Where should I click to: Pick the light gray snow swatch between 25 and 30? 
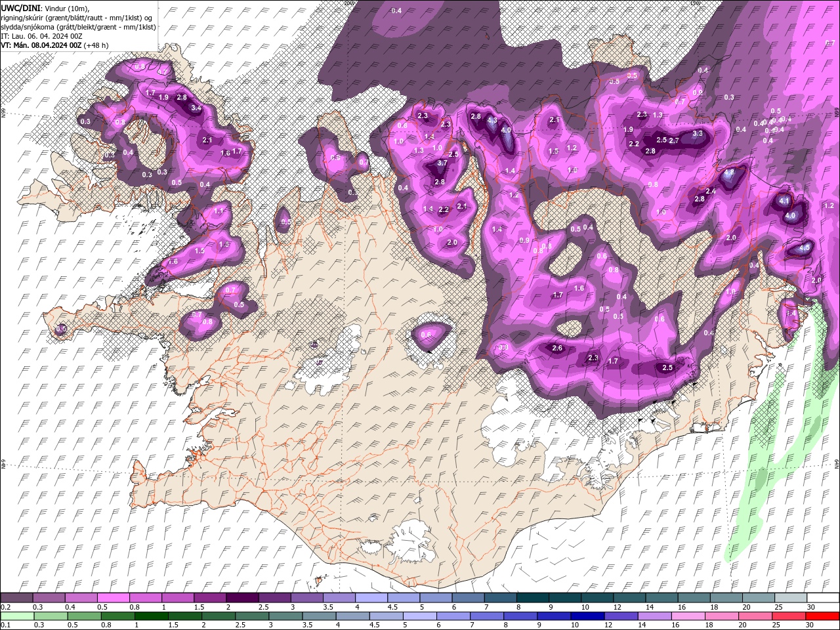pos(790,598)
